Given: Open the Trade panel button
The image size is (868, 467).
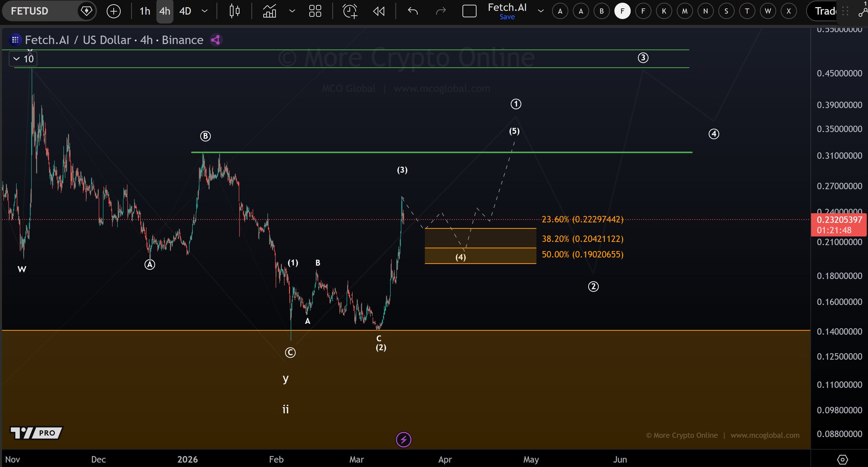Looking at the screenshot, I should pyautogui.click(x=825, y=11).
